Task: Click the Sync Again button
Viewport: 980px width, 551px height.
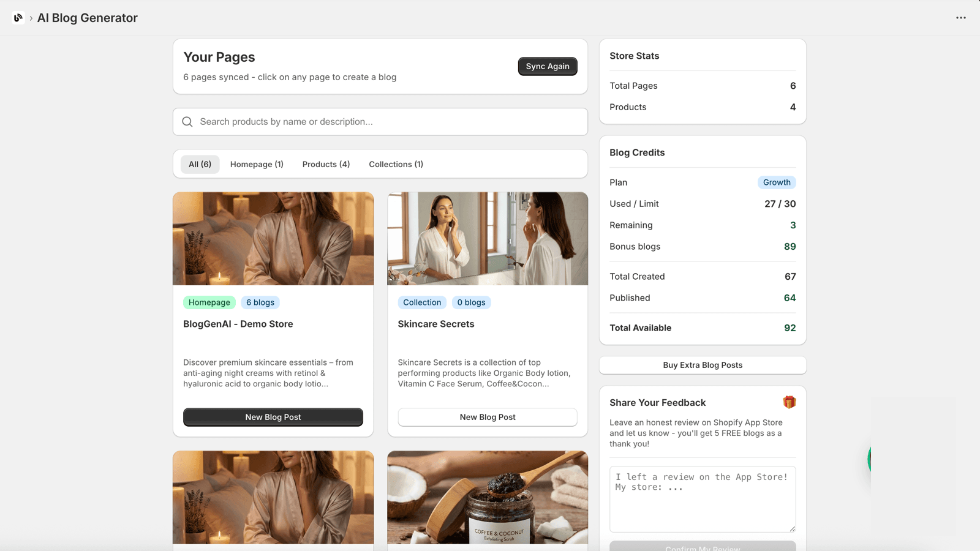Action: [x=547, y=66]
